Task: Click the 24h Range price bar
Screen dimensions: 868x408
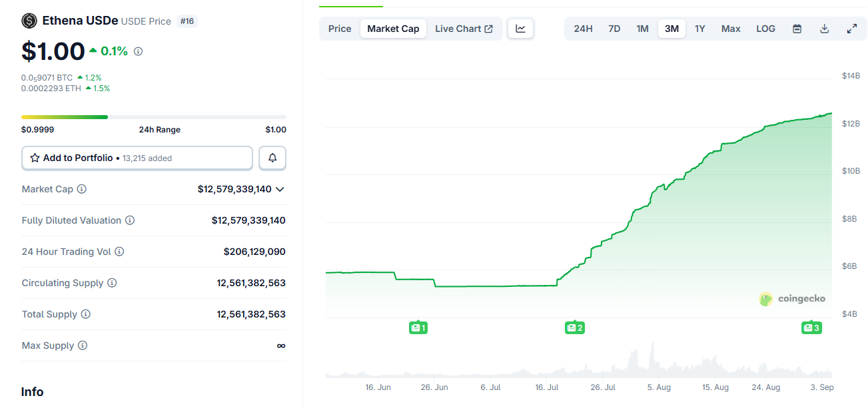Action: [153, 117]
